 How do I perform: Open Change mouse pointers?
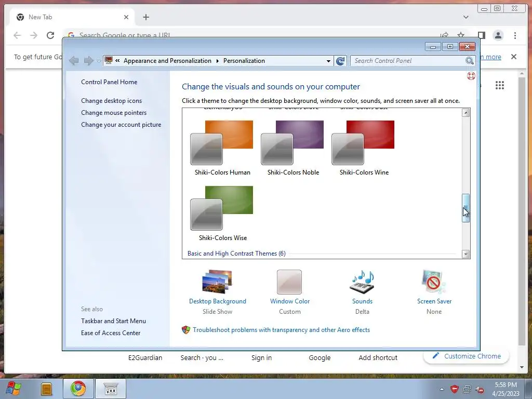pos(114,113)
